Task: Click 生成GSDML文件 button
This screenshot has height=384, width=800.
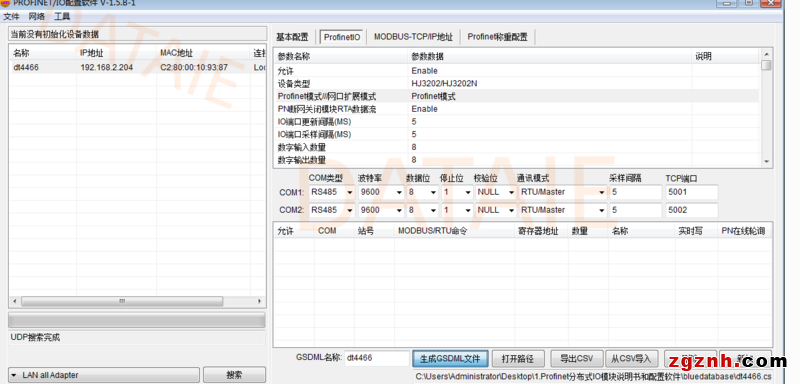Action: pyautogui.click(x=450, y=358)
